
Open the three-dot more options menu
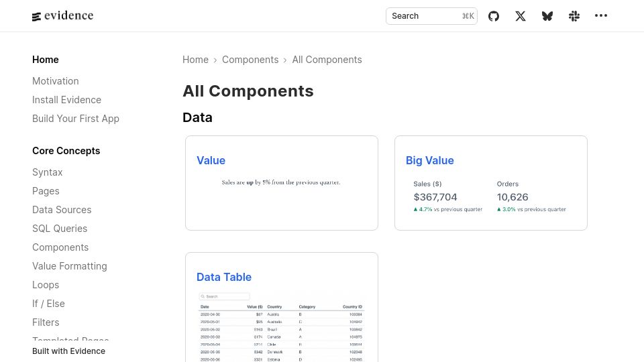(x=601, y=15)
